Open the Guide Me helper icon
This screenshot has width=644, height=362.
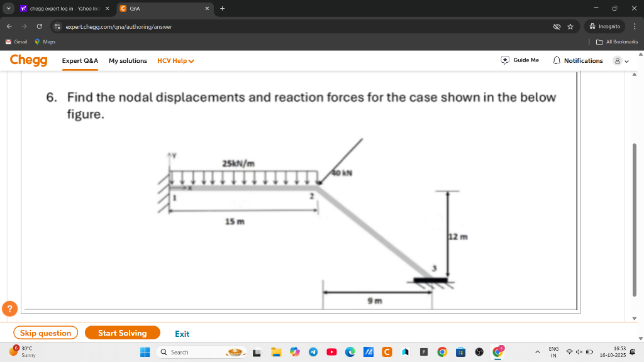click(x=505, y=60)
